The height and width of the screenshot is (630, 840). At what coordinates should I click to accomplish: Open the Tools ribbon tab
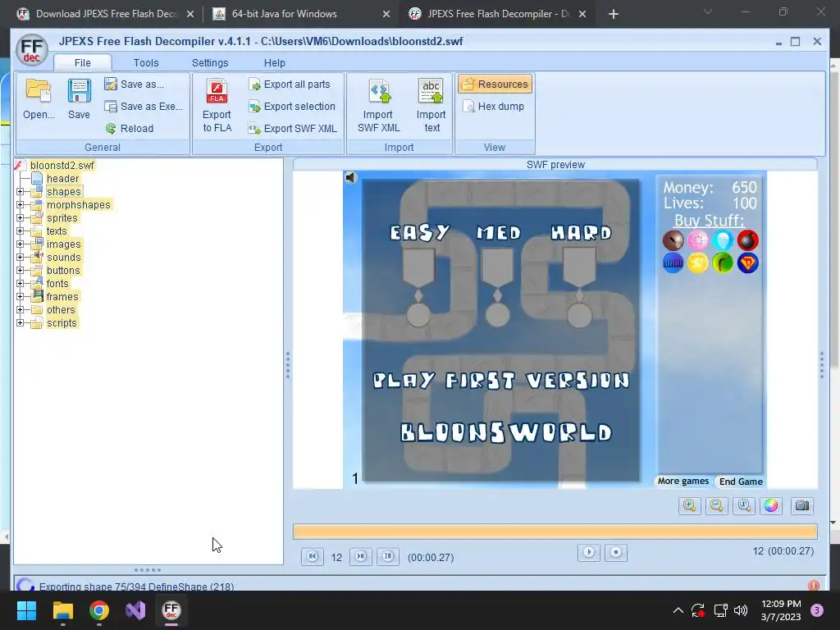tap(146, 62)
